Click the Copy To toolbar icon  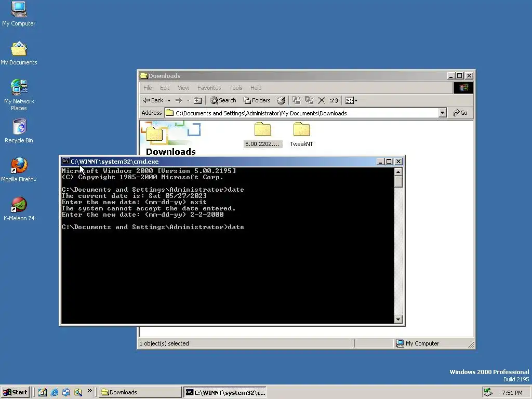(x=309, y=100)
